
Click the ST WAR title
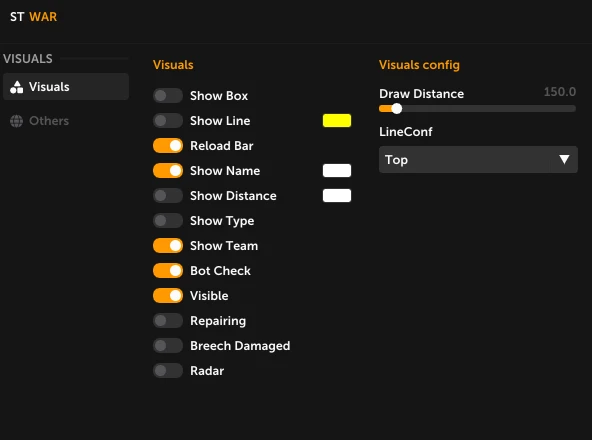(x=34, y=17)
